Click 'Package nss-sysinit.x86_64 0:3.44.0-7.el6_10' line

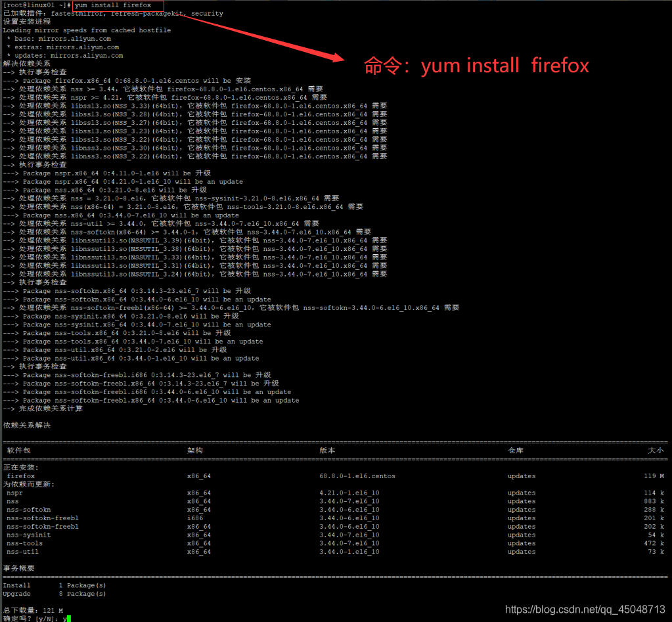click(137, 324)
